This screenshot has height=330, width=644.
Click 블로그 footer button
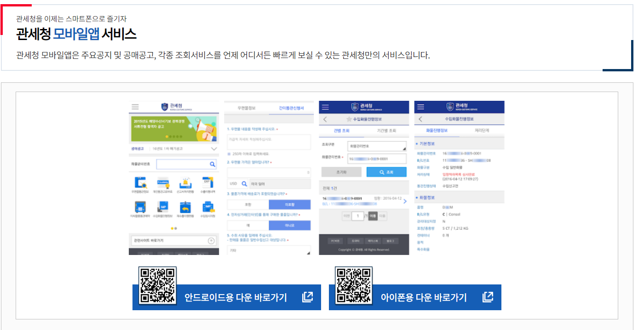click(391, 241)
